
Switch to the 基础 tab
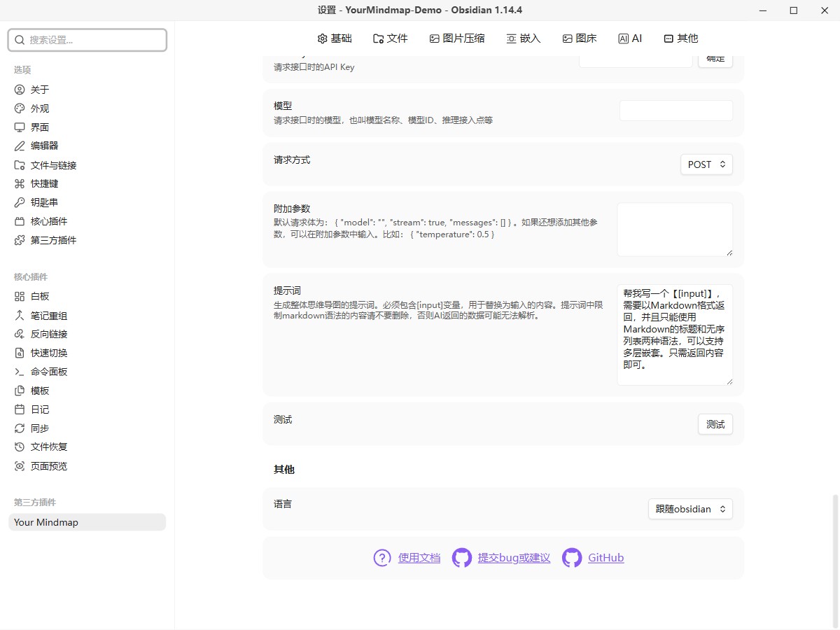pyautogui.click(x=335, y=38)
